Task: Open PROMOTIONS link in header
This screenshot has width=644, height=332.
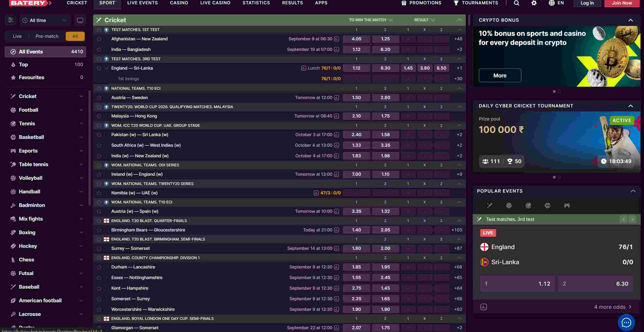Action: point(421,3)
